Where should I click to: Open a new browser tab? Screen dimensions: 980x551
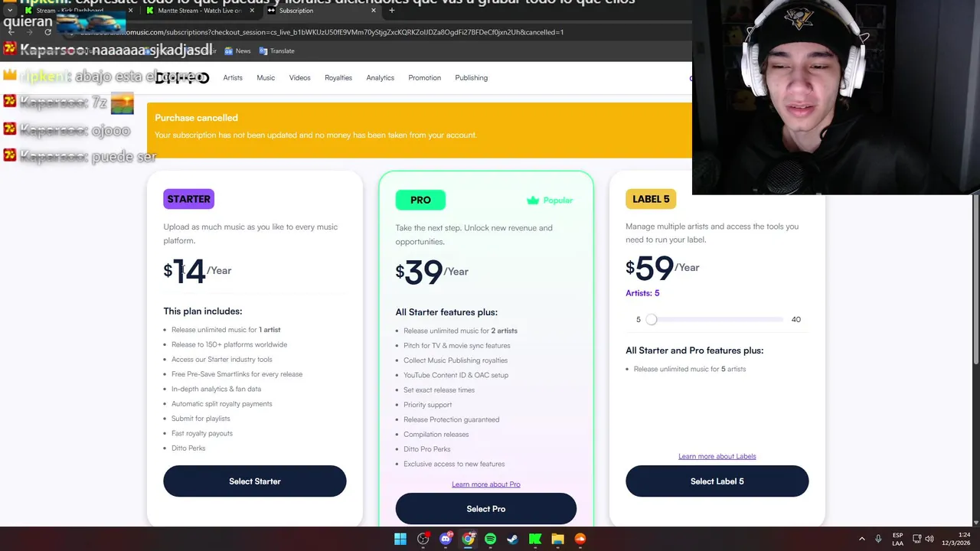coord(391,11)
